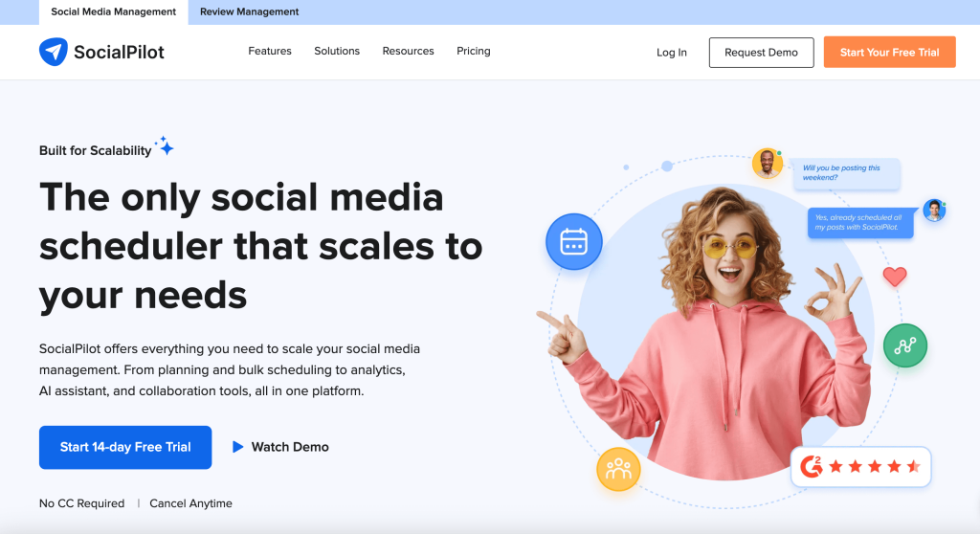The width and height of the screenshot is (980, 534).
Task: Switch to the Social Media Management tab
Action: pyautogui.click(x=113, y=11)
